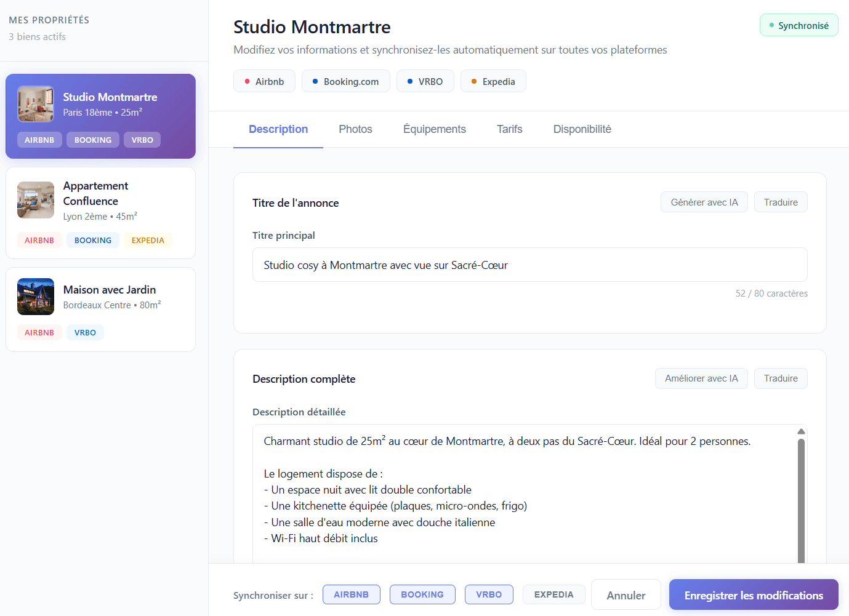The image size is (849, 616).
Task: Select the Maison avec Jardin title
Action: click(110, 289)
